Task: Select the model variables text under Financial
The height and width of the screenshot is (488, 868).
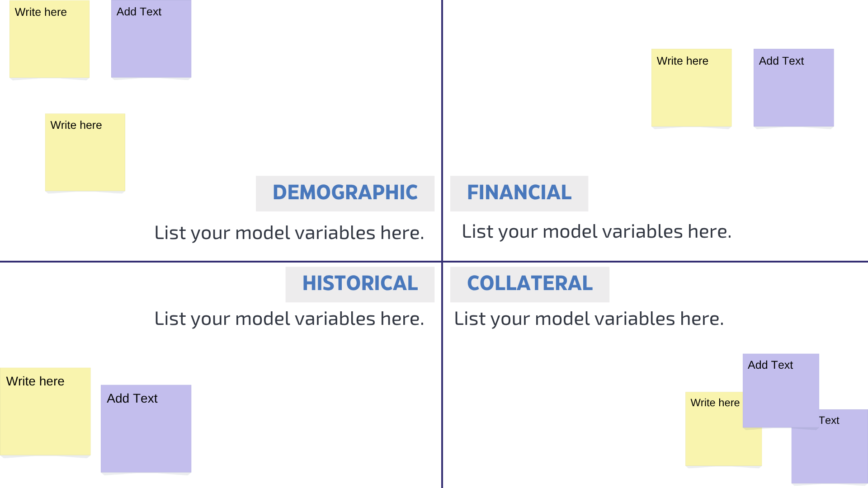Action: coord(596,232)
